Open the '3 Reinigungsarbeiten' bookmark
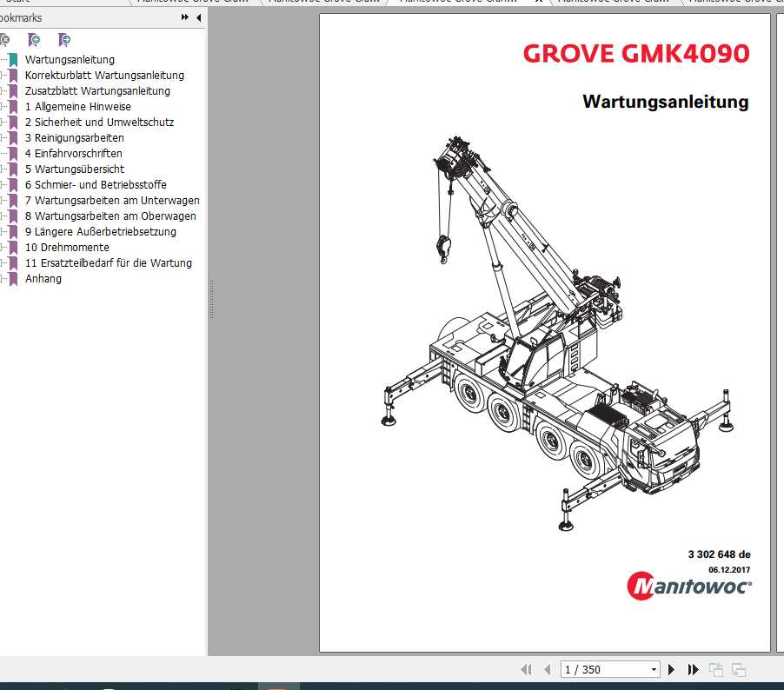The image size is (784, 690). pos(74,137)
